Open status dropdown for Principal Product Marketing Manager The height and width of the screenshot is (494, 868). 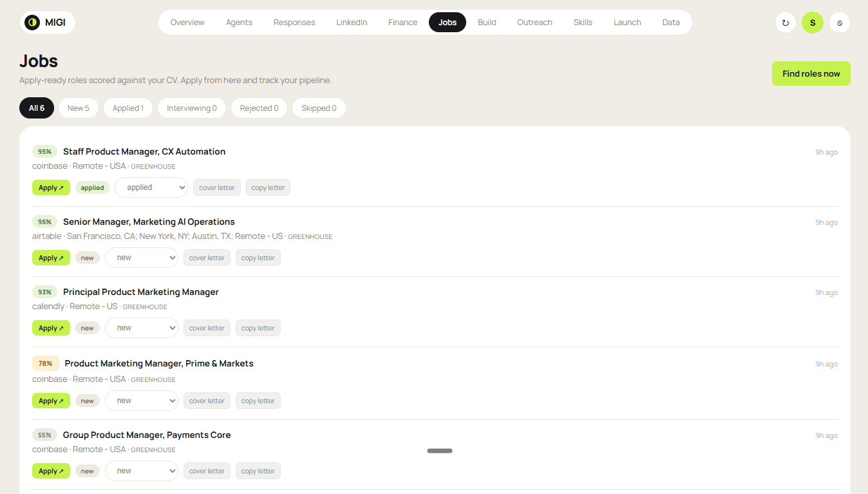click(x=142, y=328)
